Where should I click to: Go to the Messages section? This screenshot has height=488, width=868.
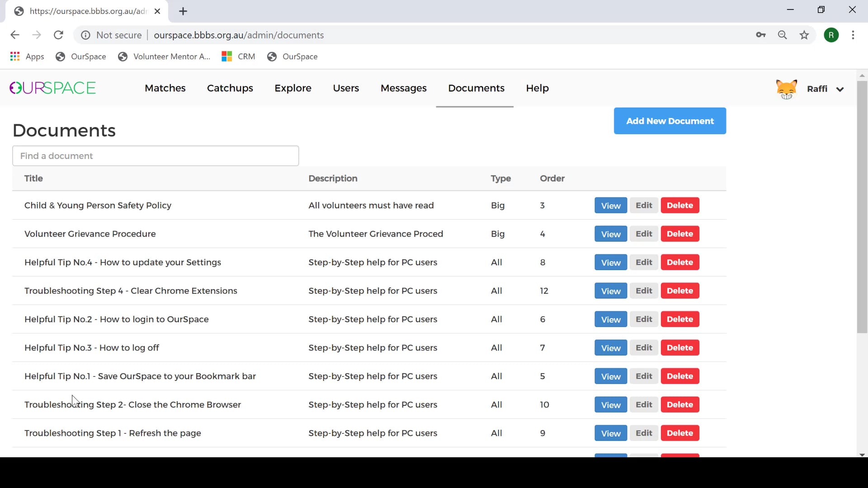[403, 88]
